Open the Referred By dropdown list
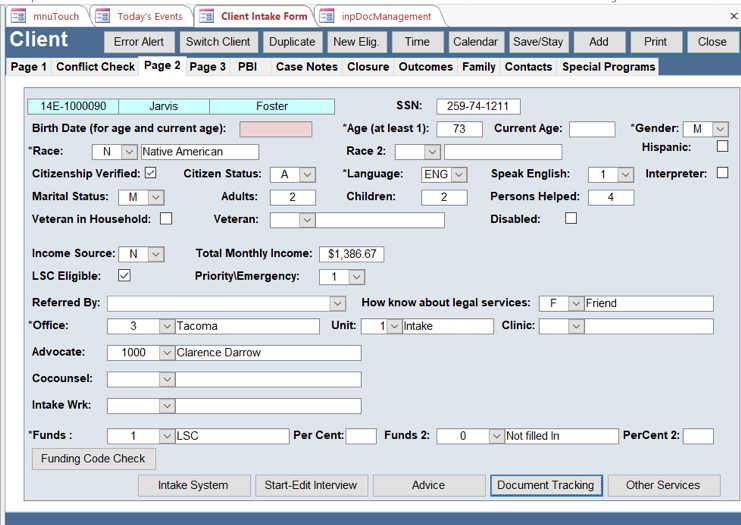The image size is (741, 525). (337, 303)
